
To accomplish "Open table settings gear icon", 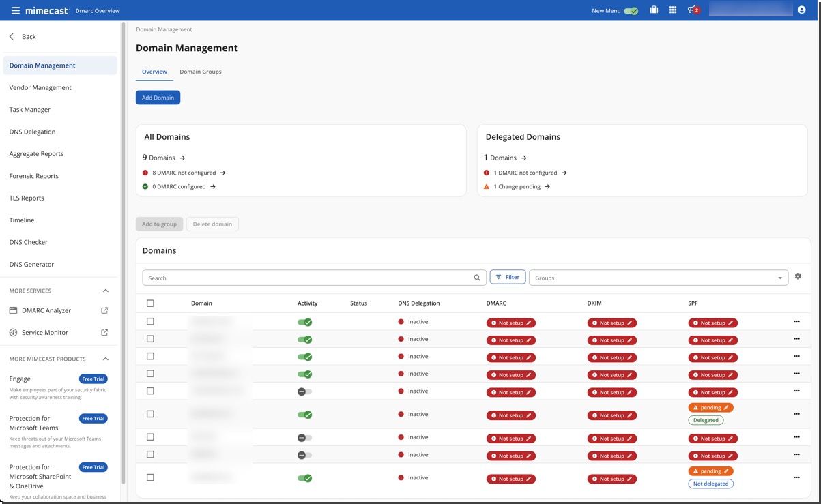I will coord(798,276).
